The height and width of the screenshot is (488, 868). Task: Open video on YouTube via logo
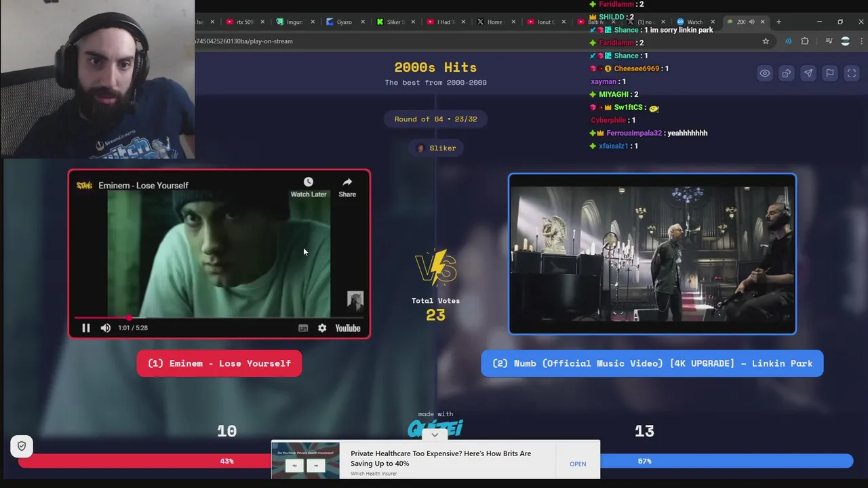(x=348, y=328)
